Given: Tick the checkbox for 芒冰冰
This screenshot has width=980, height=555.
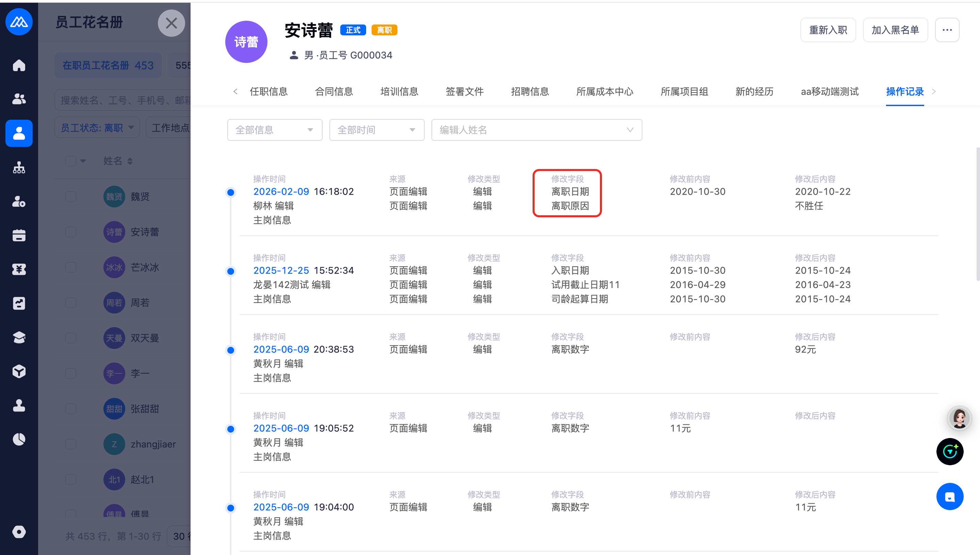Looking at the screenshot, I should click(70, 267).
